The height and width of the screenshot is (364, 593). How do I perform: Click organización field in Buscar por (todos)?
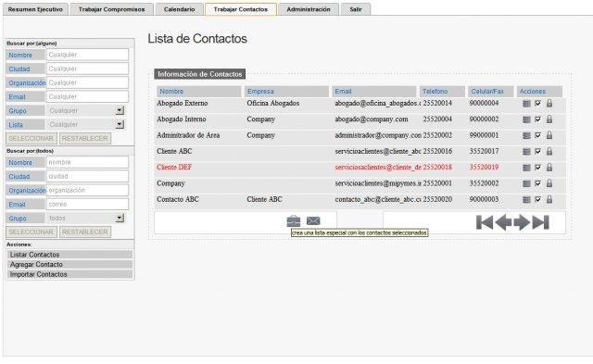pyautogui.click(x=87, y=190)
